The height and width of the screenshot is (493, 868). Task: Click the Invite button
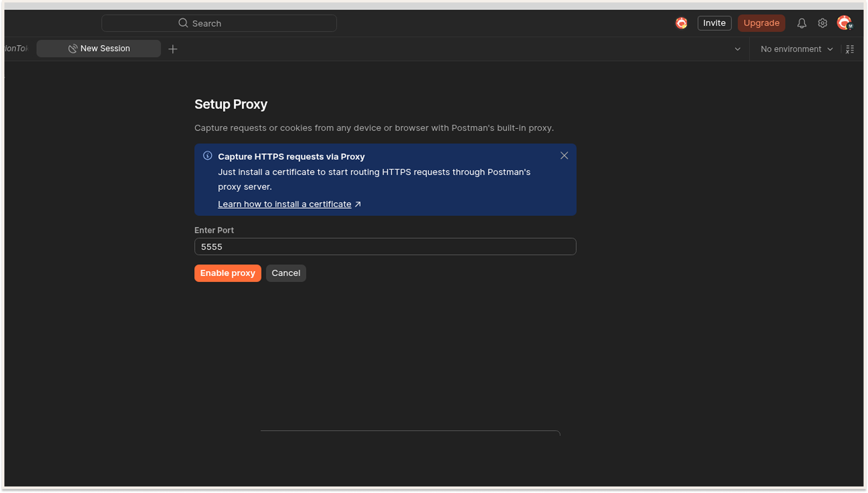coord(714,23)
